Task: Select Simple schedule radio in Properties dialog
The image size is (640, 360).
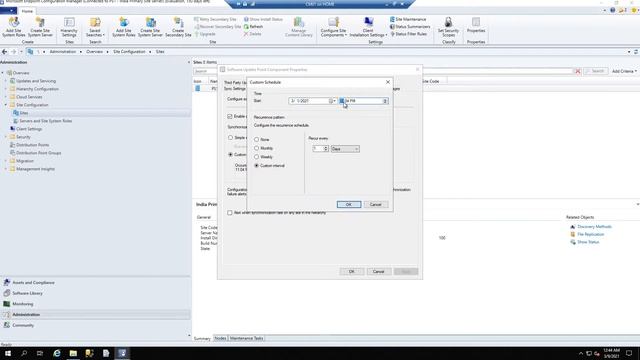Action: click(x=231, y=138)
